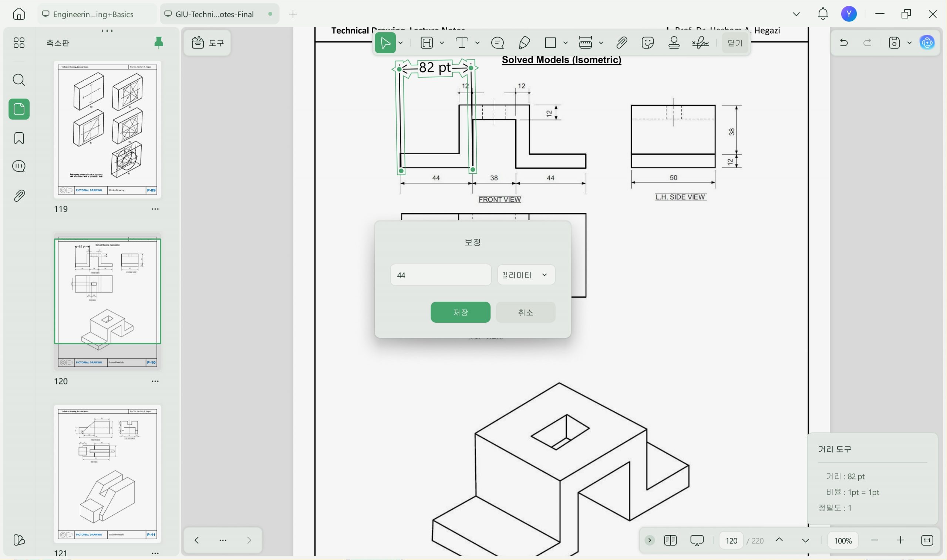Expand the measurement tool dropdown arrow
This screenshot has height=560, width=947.
pyautogui.click(x=601, y=43)
